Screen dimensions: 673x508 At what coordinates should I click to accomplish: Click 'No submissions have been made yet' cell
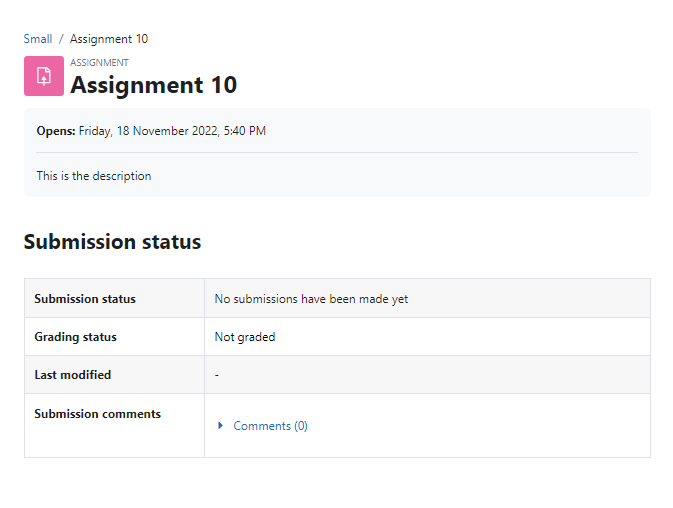[427, 298]
